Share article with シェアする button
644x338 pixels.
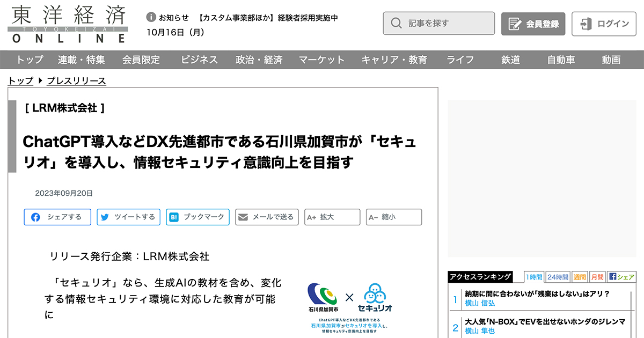57,217
